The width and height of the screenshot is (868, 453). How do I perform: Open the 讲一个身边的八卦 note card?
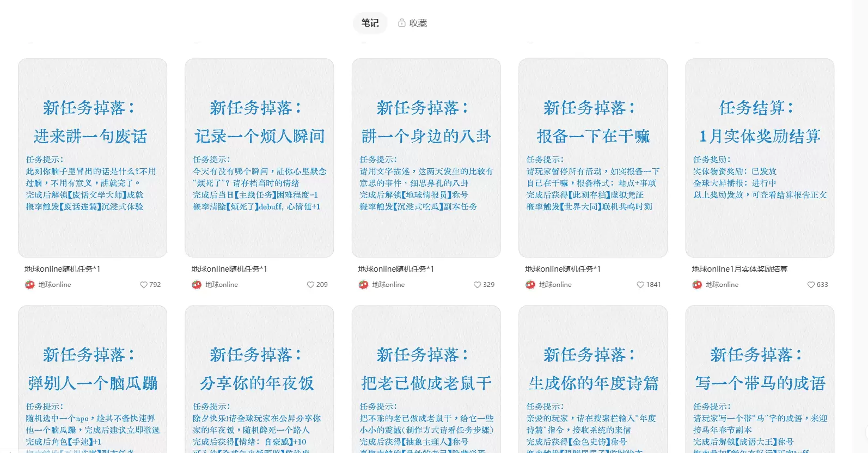click(426, 158)
